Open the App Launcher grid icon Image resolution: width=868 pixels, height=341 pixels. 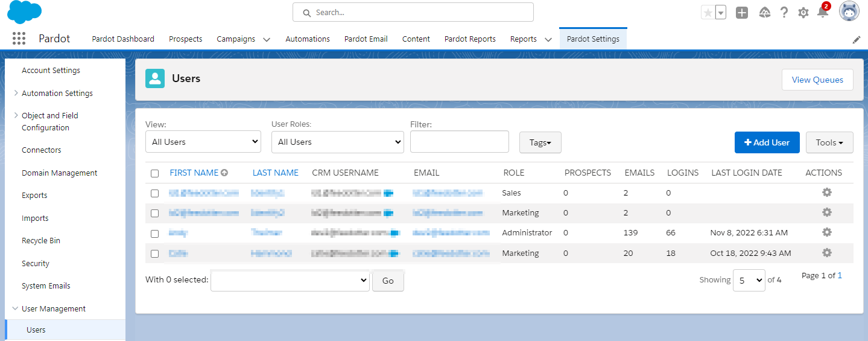coord(19,39)
